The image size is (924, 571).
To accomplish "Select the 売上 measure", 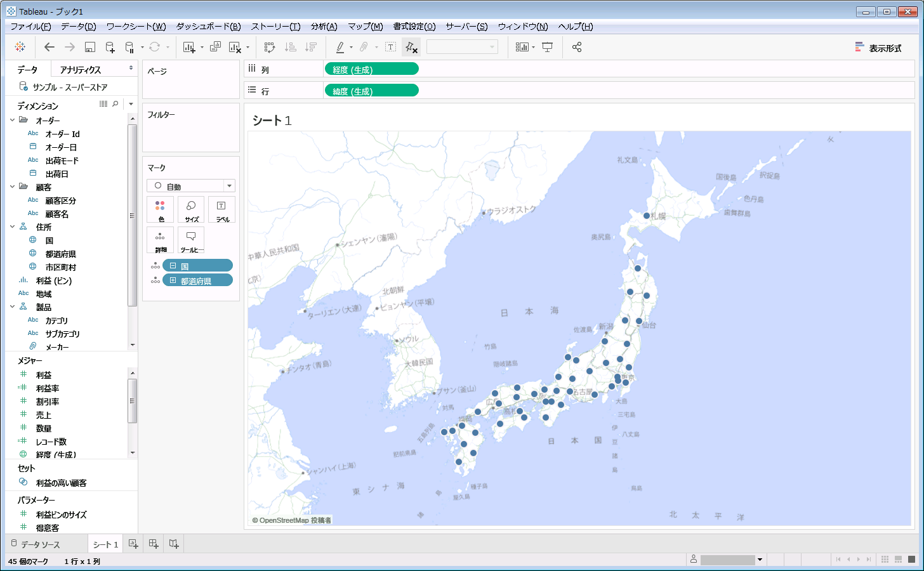I will 44,415.
